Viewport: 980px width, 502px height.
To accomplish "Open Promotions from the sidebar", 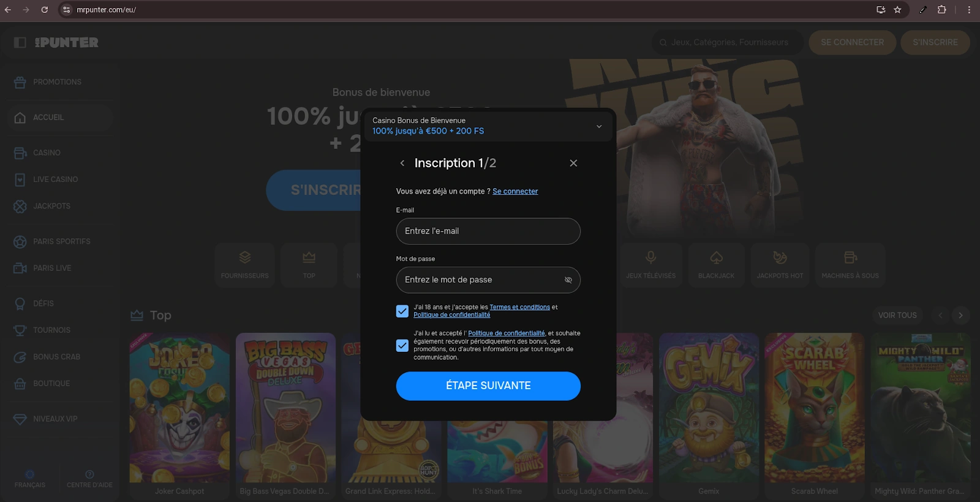I will pos(57,82).
